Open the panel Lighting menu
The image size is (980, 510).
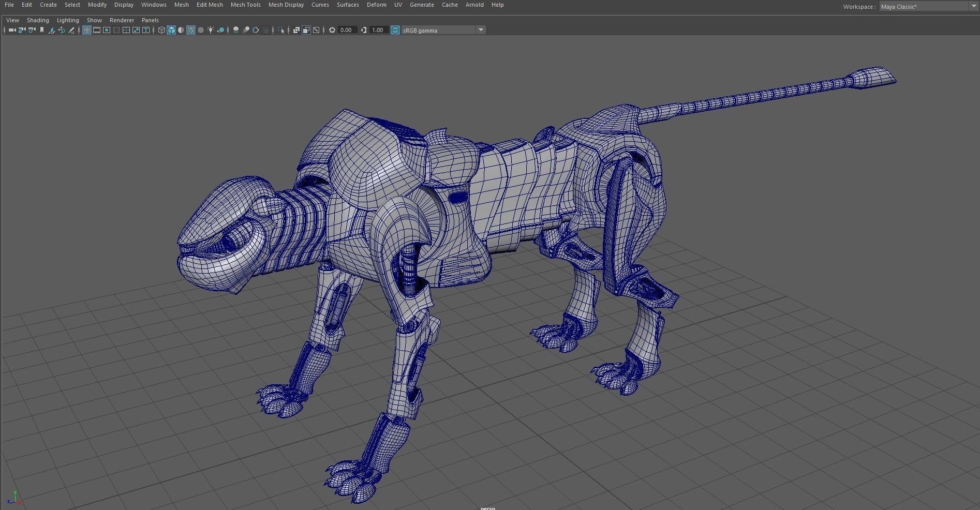(68, 20)
